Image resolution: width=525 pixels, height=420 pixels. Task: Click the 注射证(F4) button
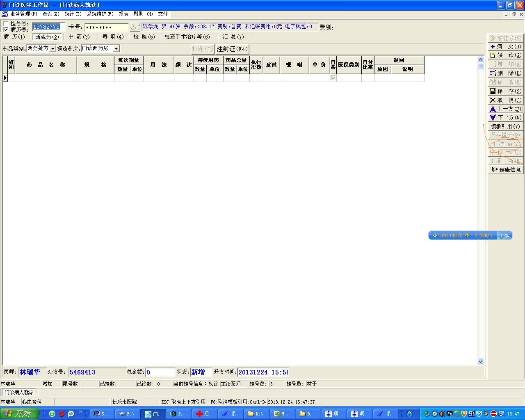pos(232,49)
